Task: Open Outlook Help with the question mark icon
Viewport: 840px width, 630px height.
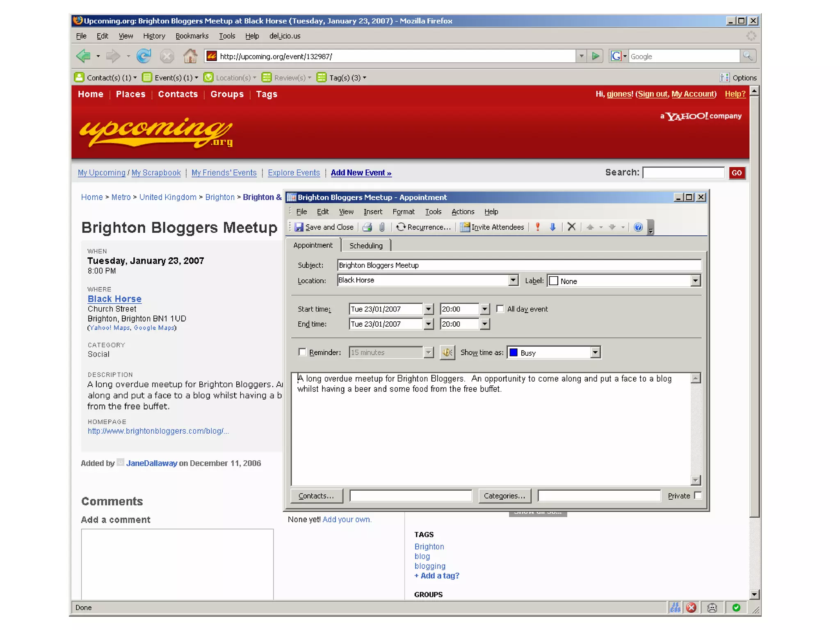Action: 638,227
